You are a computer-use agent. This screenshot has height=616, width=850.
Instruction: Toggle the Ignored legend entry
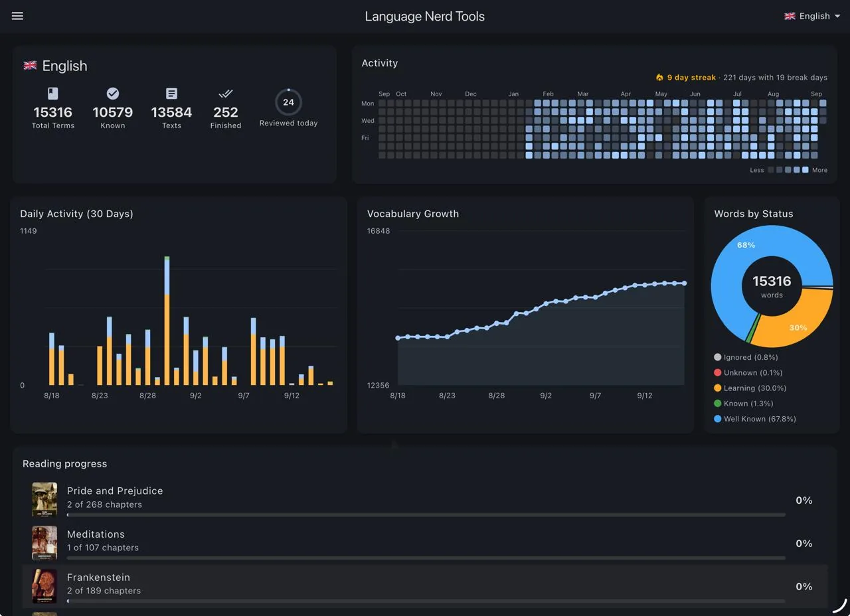click(746, 357)
